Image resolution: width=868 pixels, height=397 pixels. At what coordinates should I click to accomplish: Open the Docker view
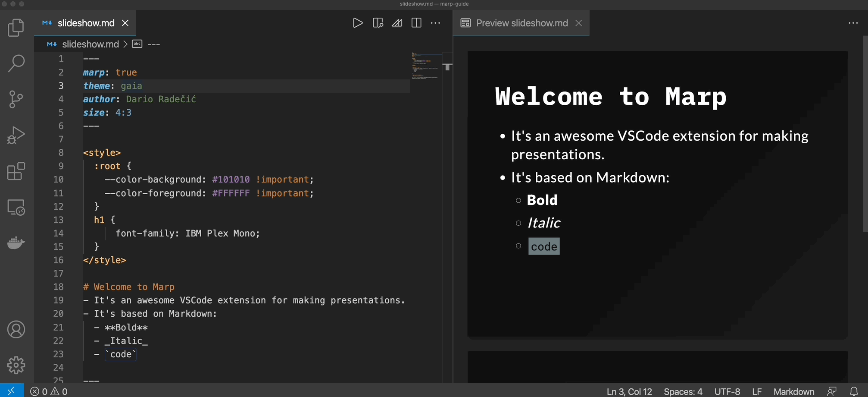pyautogui.click(x=16, y=243)
